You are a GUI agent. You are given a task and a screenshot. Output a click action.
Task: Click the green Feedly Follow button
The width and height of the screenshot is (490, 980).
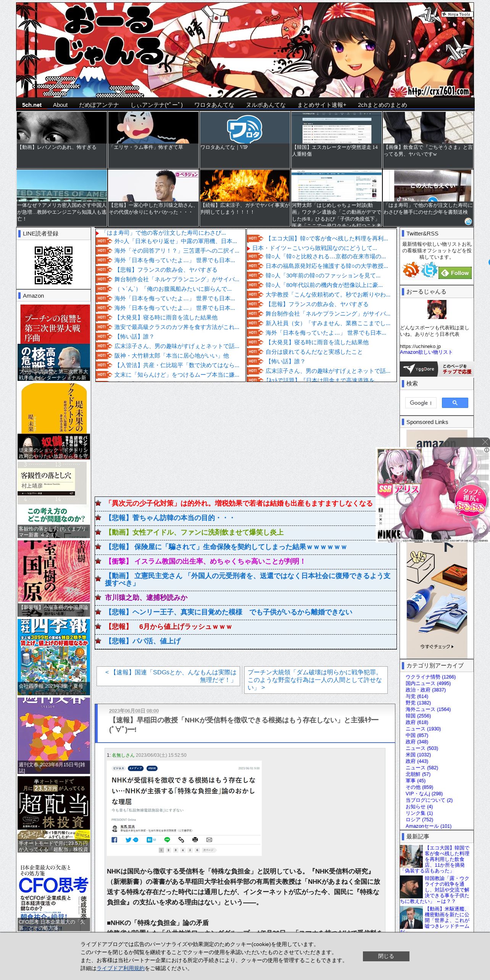point(455,273)
